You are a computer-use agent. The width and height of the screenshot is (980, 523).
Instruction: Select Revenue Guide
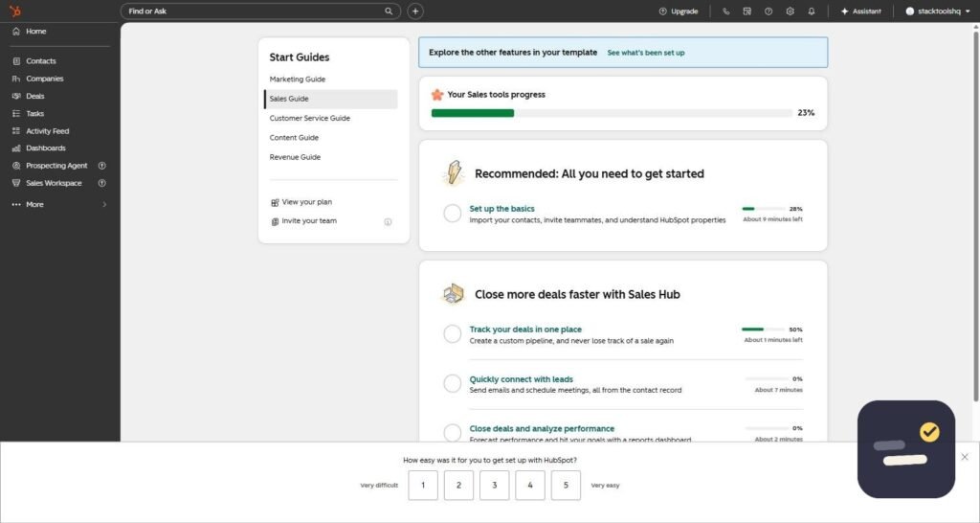click(295, 157)
